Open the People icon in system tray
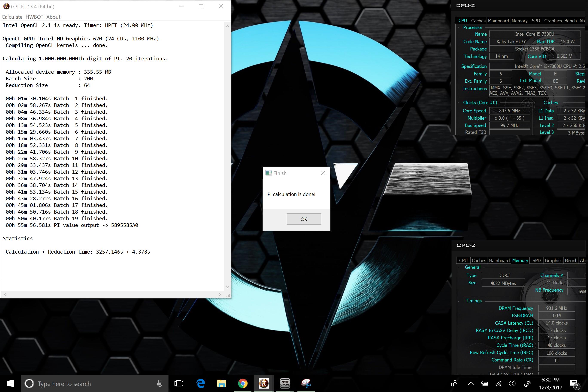 453,383
